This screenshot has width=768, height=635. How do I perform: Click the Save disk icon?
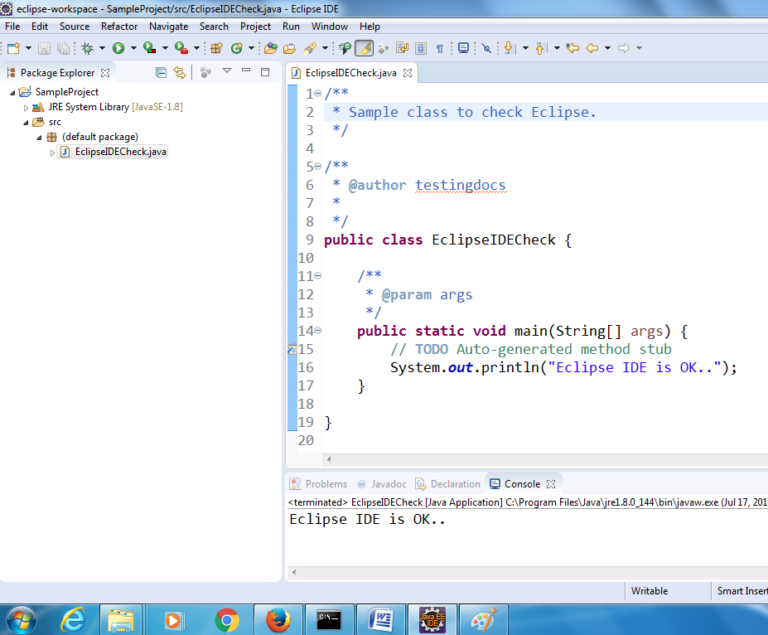pos(45,47)
